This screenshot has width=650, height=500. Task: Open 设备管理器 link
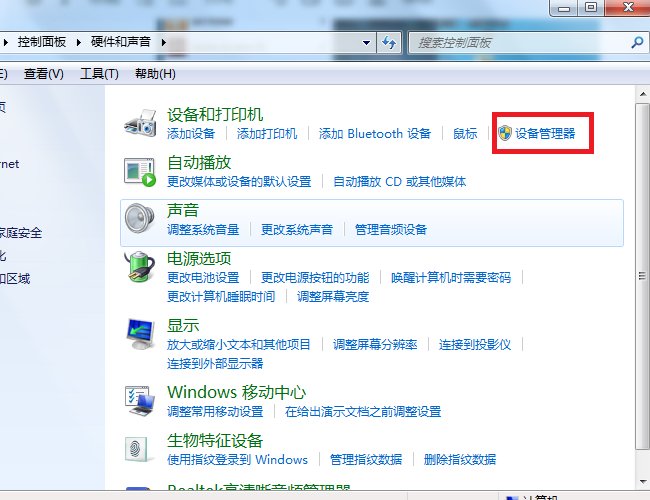click(x=545, y=133)
